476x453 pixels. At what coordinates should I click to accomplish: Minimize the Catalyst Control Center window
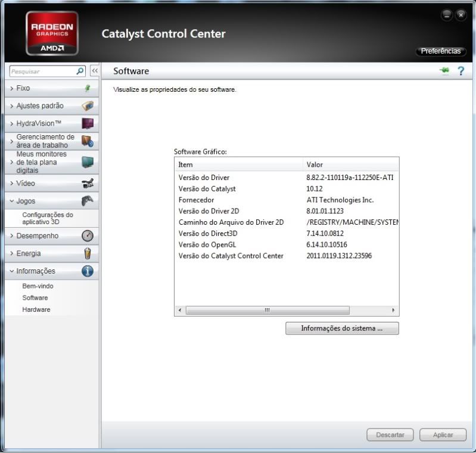click(x=447, y=15)
